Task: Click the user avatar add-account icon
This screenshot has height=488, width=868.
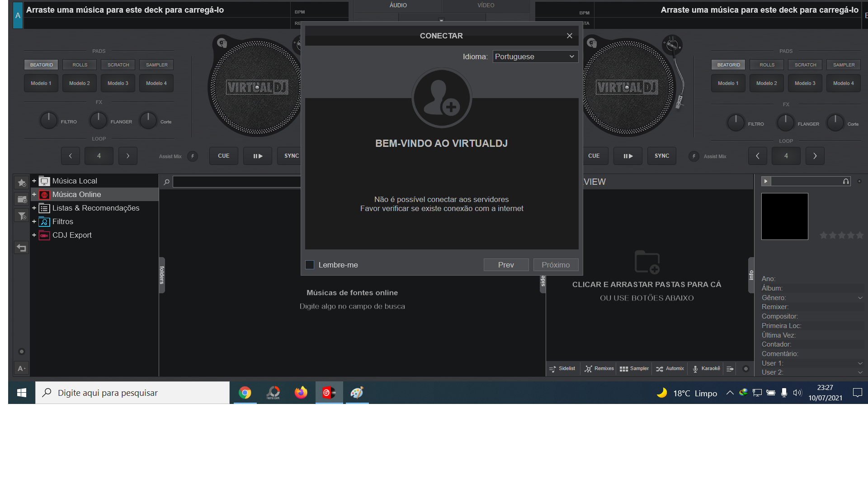Action: click(442, 98)
